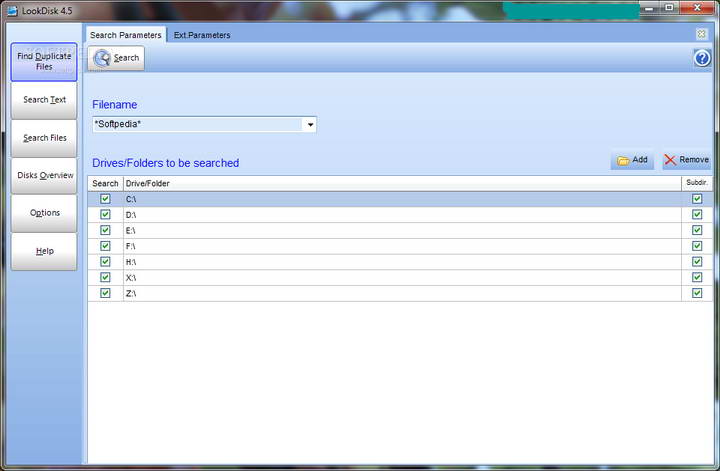The width and height of the screenshot is (720, 471).
Task: Click the folder icon on Add button
Action: point(623,160)
